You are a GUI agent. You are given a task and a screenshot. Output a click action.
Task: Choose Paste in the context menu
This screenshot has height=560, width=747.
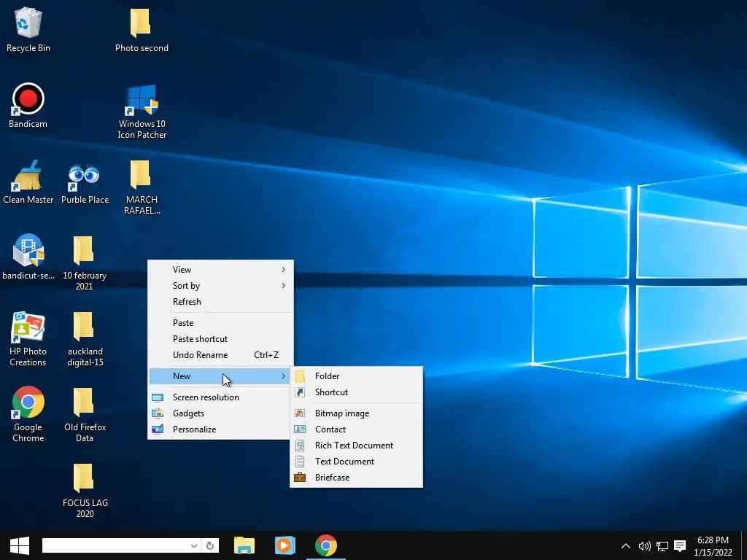[220, 323]
